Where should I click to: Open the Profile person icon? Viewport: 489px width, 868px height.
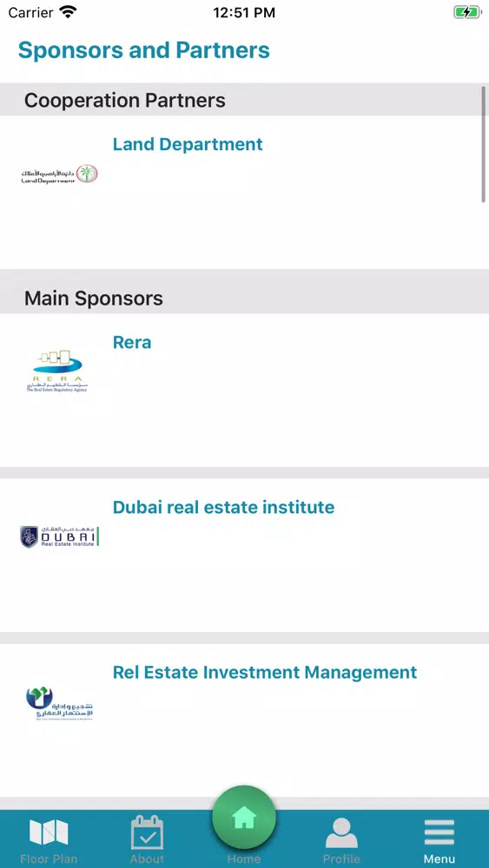(341, 832)
